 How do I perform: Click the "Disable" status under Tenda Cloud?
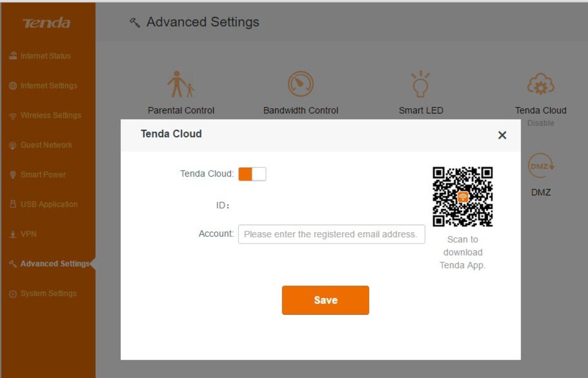click(x=540, y=123)
